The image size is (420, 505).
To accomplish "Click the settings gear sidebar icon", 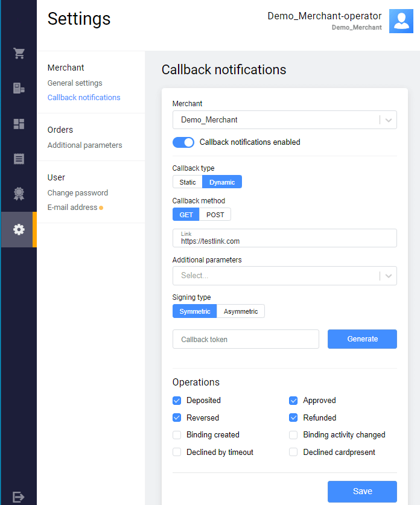I will pyautogui.click(x=19, y=229).
